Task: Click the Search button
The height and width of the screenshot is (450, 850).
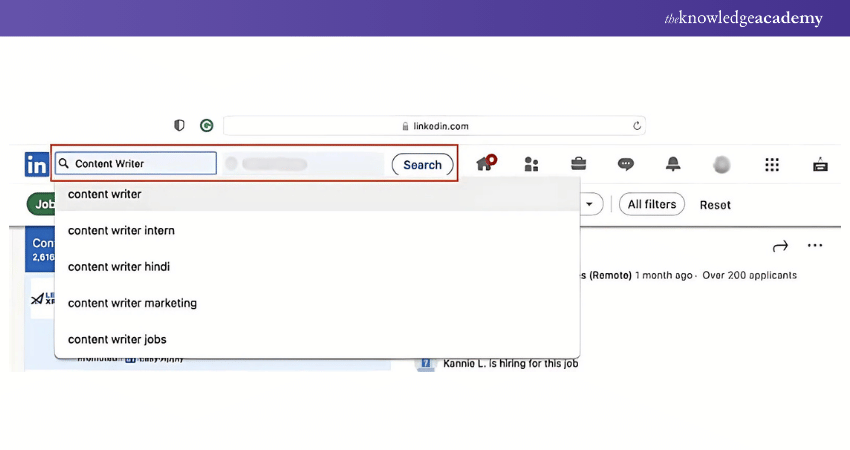Action: click(422, 165)
